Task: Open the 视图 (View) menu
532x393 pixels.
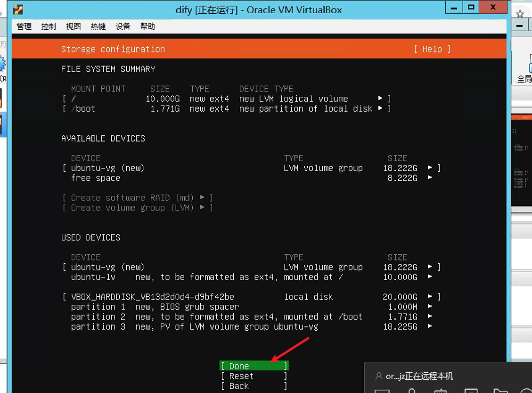Action: click(73, 26)
